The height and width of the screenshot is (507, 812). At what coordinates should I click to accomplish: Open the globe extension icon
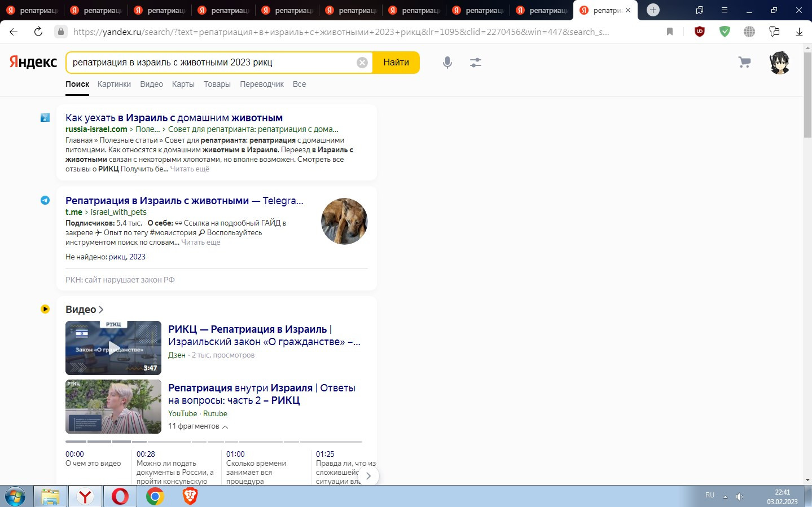tap(749, 32)
